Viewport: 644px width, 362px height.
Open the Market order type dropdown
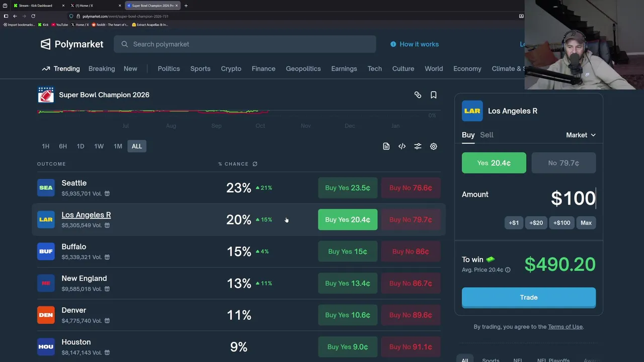coord(581,135)
